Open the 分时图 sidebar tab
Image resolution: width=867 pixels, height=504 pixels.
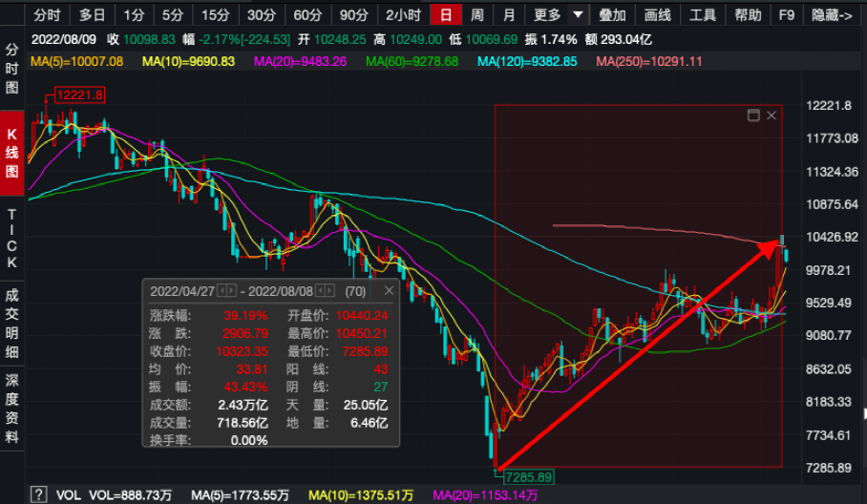point(12,69)
